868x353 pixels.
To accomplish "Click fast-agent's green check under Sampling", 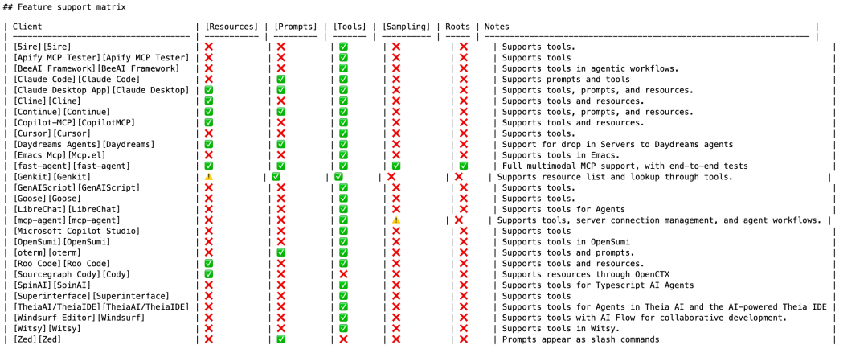I will point(396,166).
